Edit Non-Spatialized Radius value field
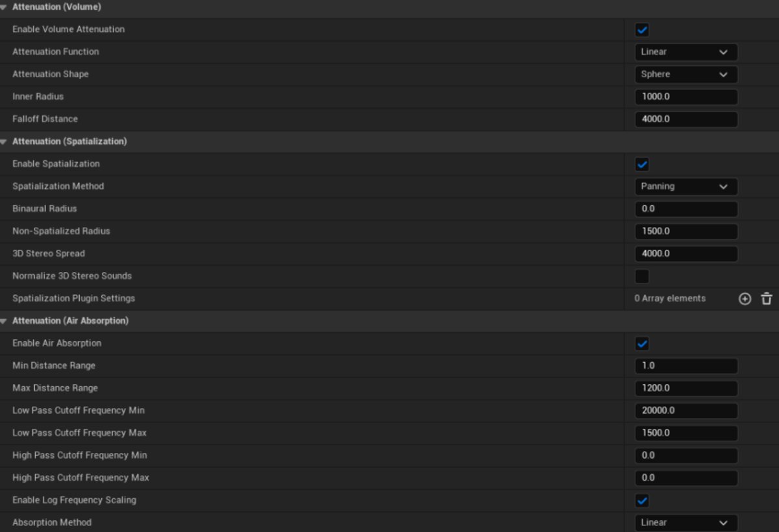The width and height of the screenshot is (779, 532). click(686, 232)
